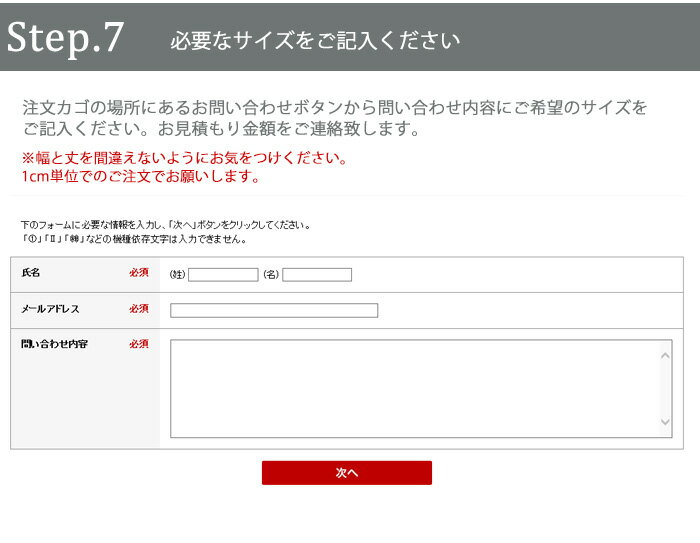Click the 氏名 row label
Viewport: 700px width, 543px height.
[x=31, y=273]
